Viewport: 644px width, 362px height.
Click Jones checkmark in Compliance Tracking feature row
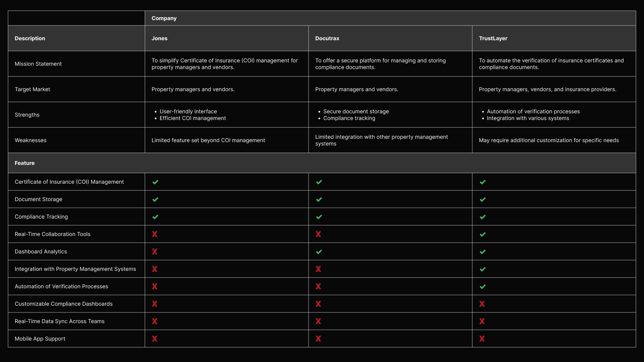(155, 217)
